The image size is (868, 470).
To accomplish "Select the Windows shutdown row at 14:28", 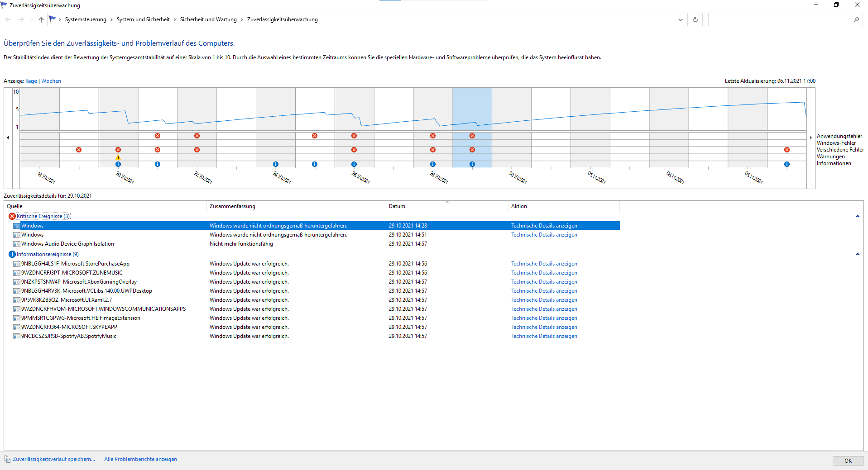I will coord(316,226).
